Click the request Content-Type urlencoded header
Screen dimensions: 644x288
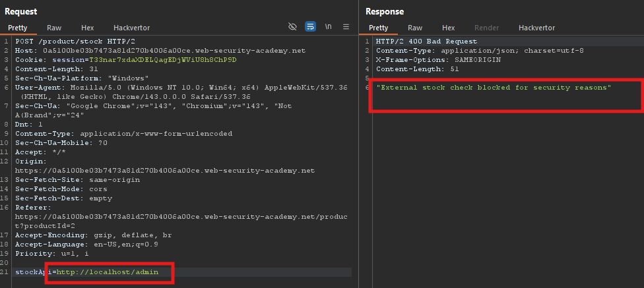coord(123,133)
